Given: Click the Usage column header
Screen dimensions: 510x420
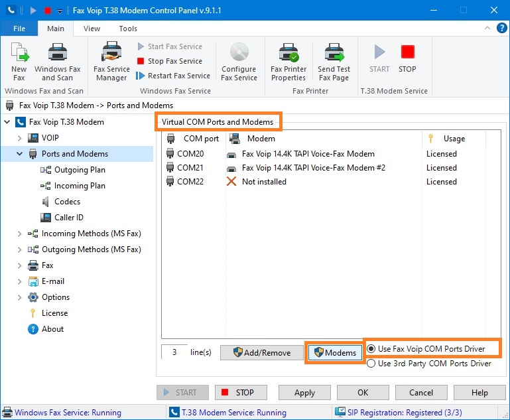Looking at the screenshot, I should pyautogui.click(x=454, y=139).
